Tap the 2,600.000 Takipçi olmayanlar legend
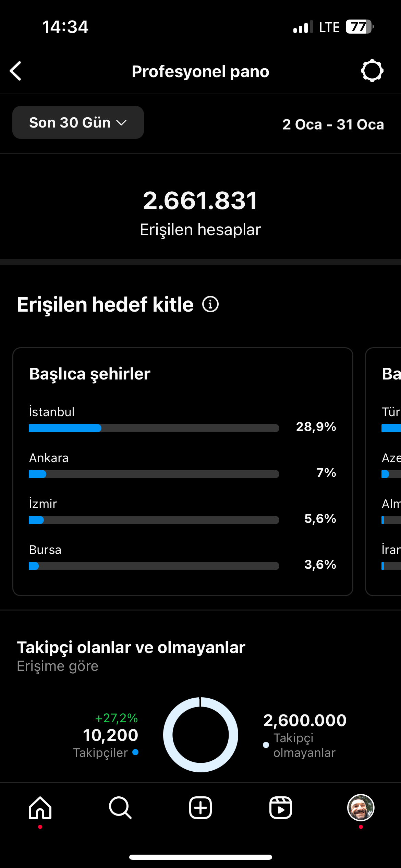The width and height of the screenshot is (401, 868). pos(305,735)
